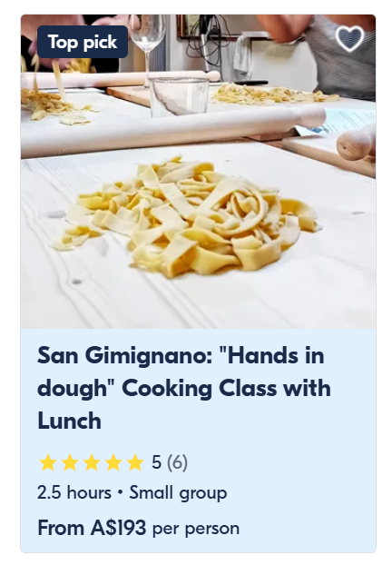This screenshot has height=565, width=392.
Task: Click the per person text
Action: (x=196, y=529)
